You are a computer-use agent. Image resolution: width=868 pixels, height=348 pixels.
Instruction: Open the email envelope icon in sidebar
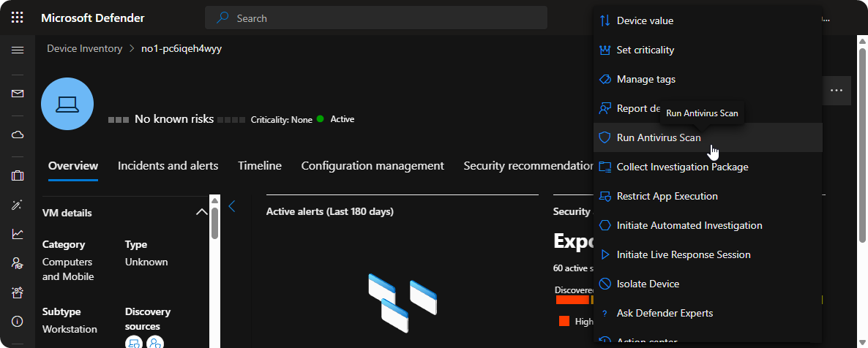(18, 94)
